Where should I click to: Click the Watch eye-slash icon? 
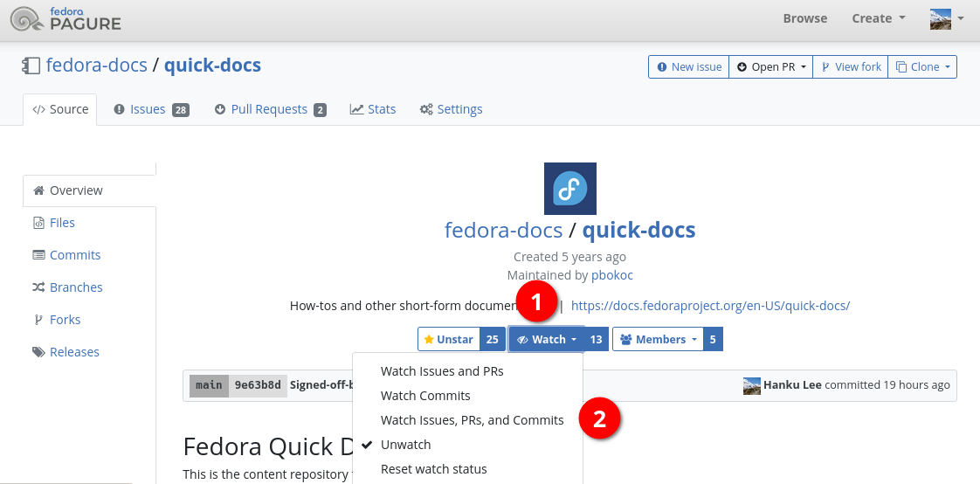coord(522,340)
